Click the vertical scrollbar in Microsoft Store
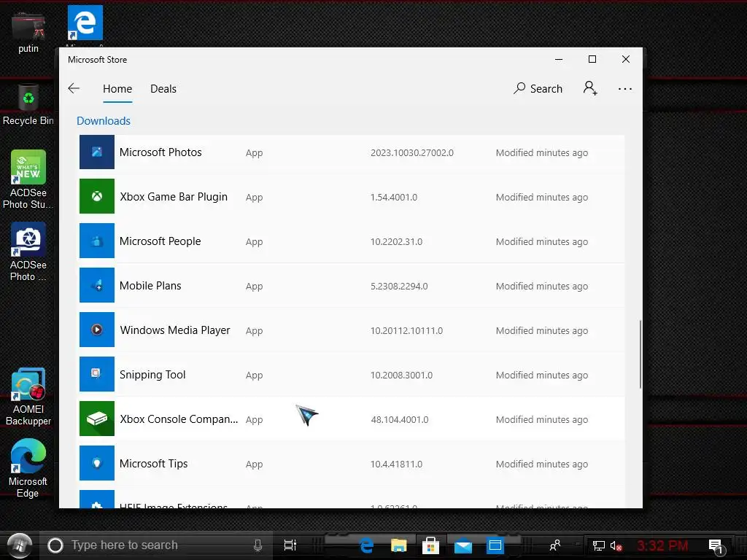747x560 pixels. tap(640, 354)
